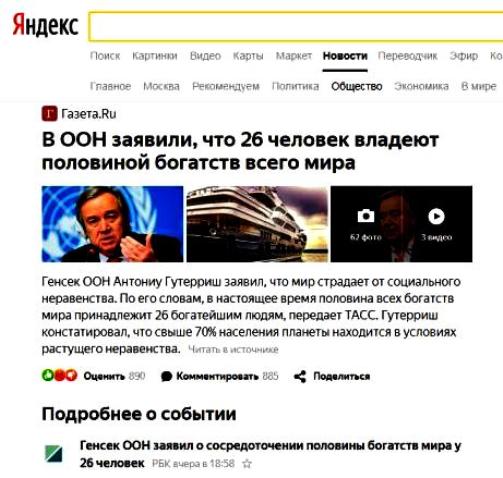Open the РБК source logo icon
This screenshot has width=503, height=478.
coord(54,453)
